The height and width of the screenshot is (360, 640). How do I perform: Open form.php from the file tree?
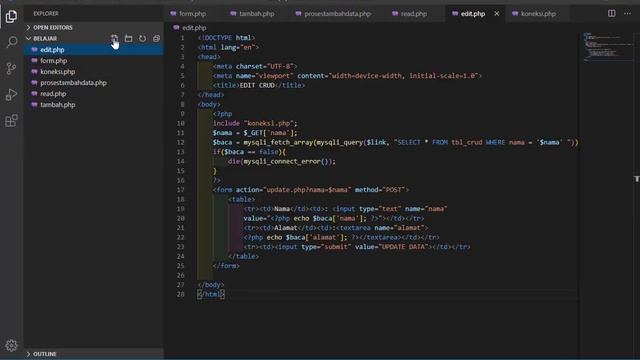93,60
